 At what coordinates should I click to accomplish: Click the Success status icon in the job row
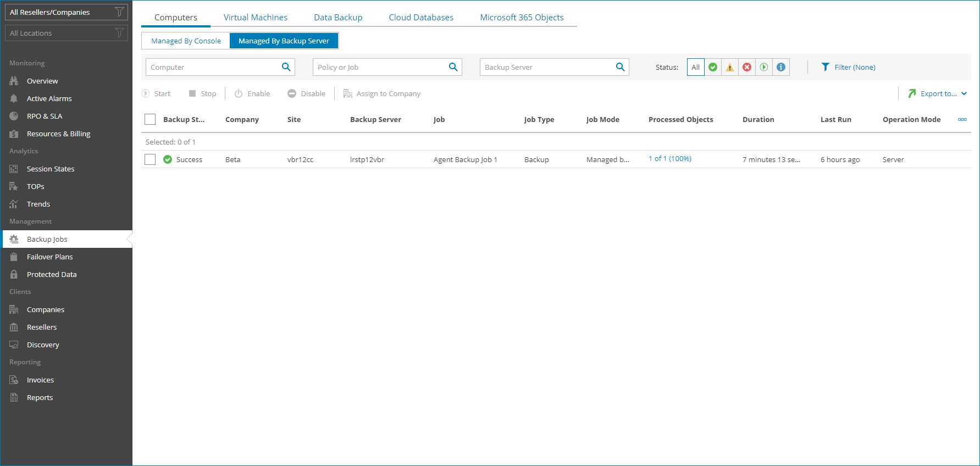point(168,159)
